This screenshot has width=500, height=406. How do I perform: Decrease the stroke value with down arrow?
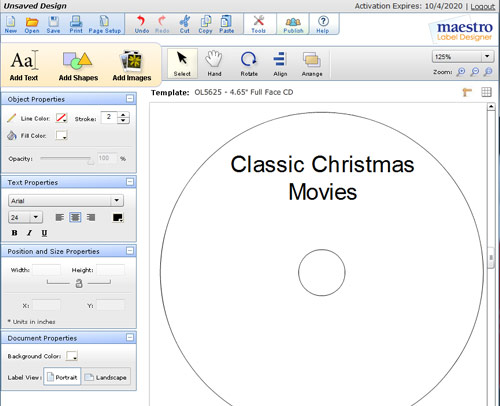pos(124,121)
